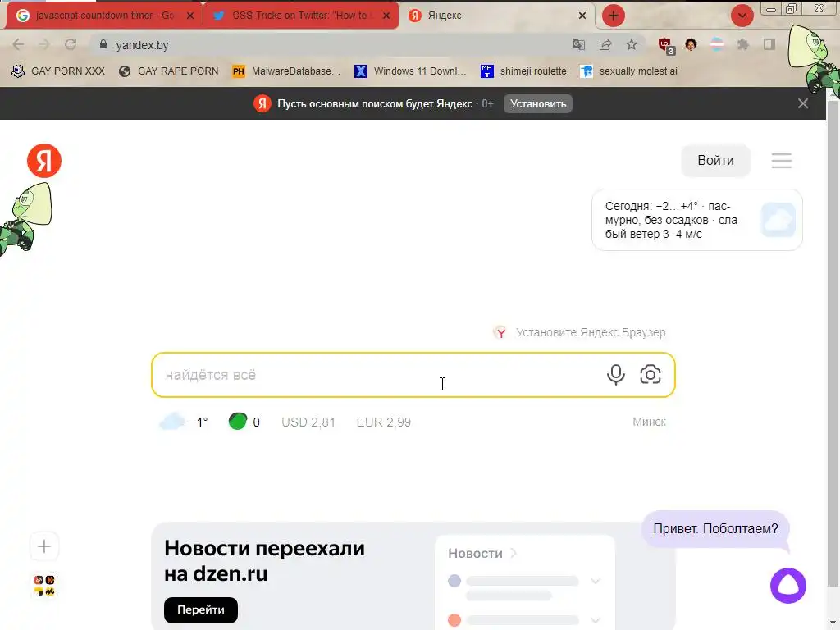Screen dimensions: 840x630
Task: Dismiss the default search banner with X
Action: point(802,103)
